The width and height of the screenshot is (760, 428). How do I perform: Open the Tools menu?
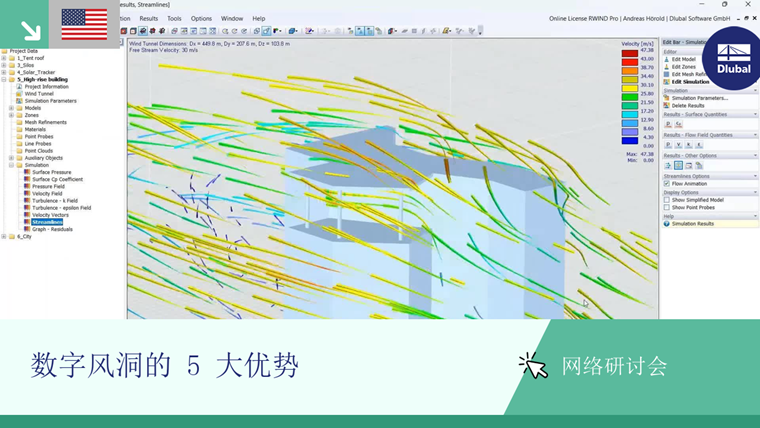174,18
